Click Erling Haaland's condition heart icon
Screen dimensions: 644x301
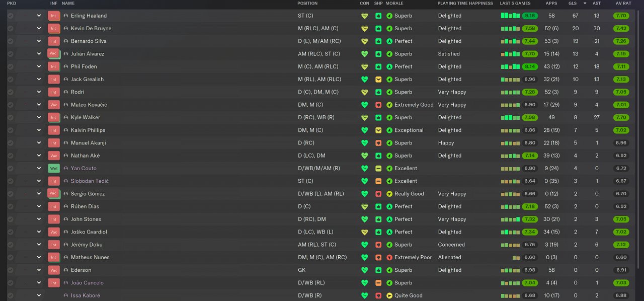[x=365, y=16]
